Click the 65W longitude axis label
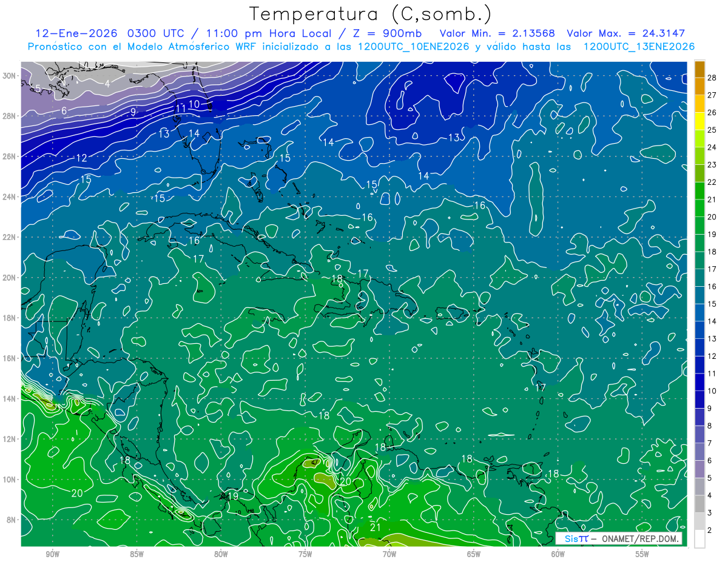The height and width of the screenshot is (562, 728). [474, 554]
